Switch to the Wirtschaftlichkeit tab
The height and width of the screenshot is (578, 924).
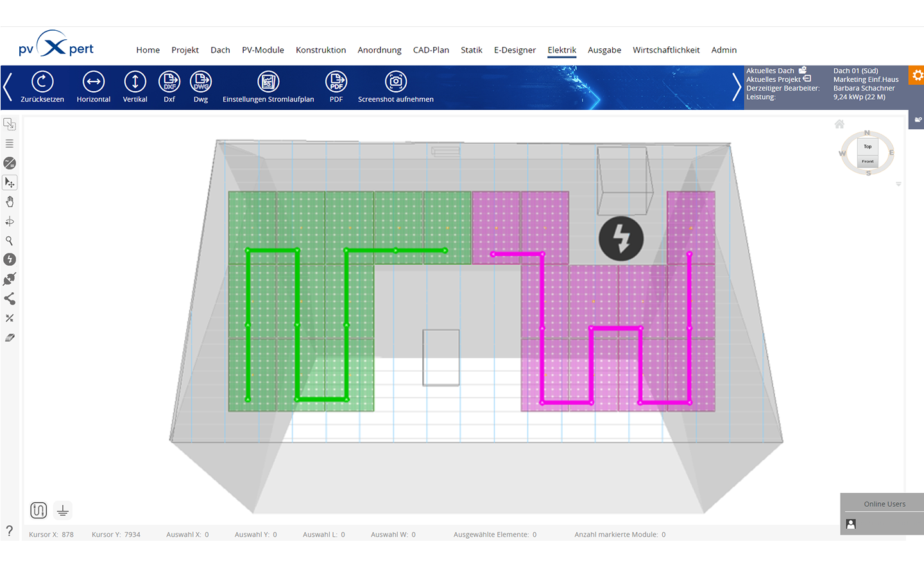click(x=666, y=50)
